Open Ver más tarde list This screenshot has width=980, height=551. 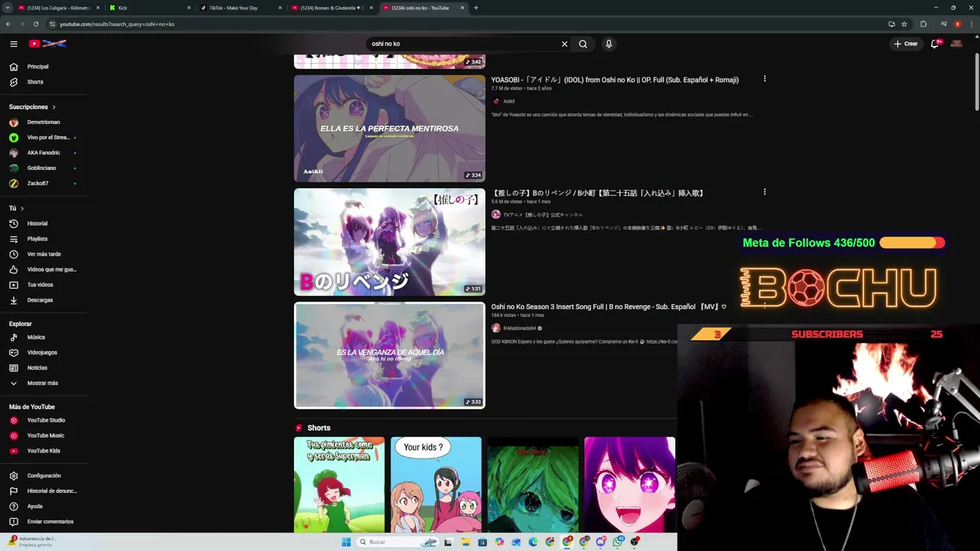click(x=44, y=254)
